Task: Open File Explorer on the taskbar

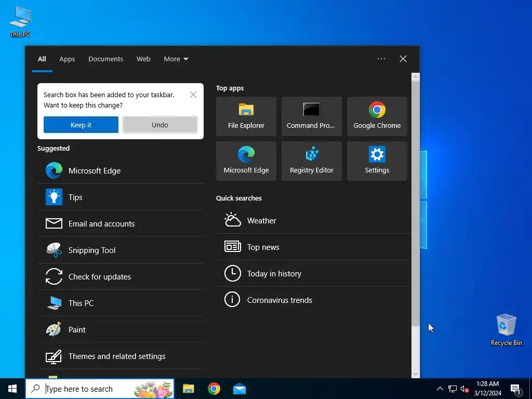Action: (188, 389)
